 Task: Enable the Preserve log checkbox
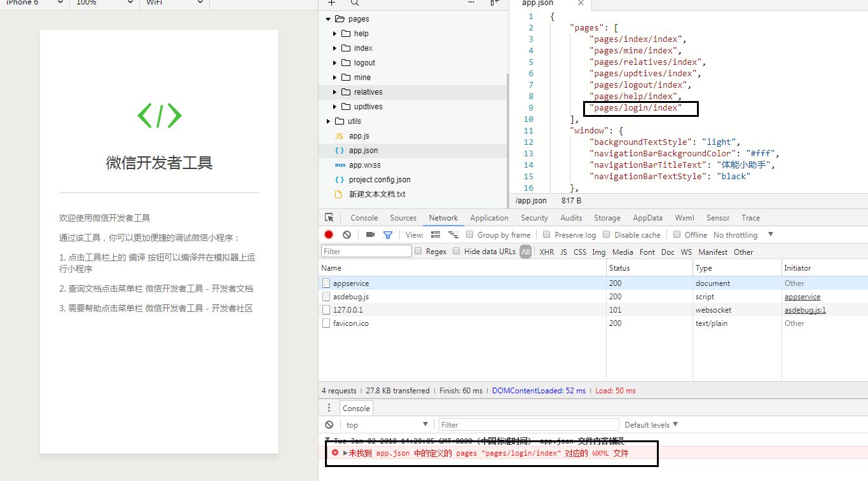(546, 234)
